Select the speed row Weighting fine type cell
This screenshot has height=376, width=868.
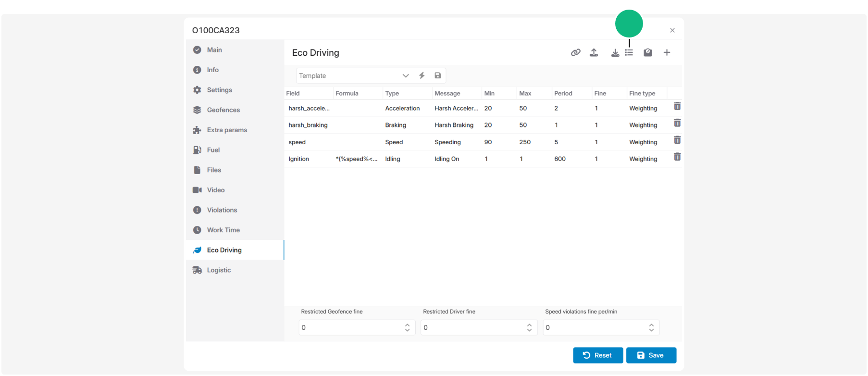(x=643, y=142)
